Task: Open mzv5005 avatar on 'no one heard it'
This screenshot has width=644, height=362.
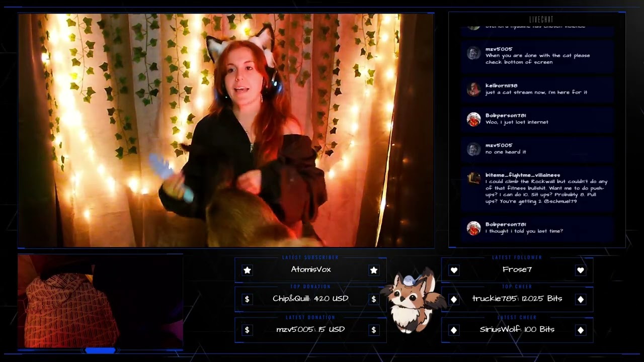Action: (x=473, y=149)
